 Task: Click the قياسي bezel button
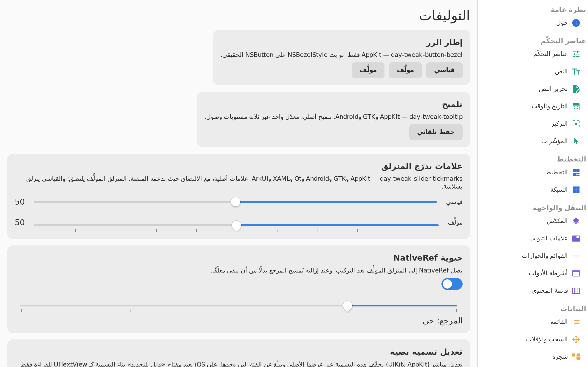[444, 70]
